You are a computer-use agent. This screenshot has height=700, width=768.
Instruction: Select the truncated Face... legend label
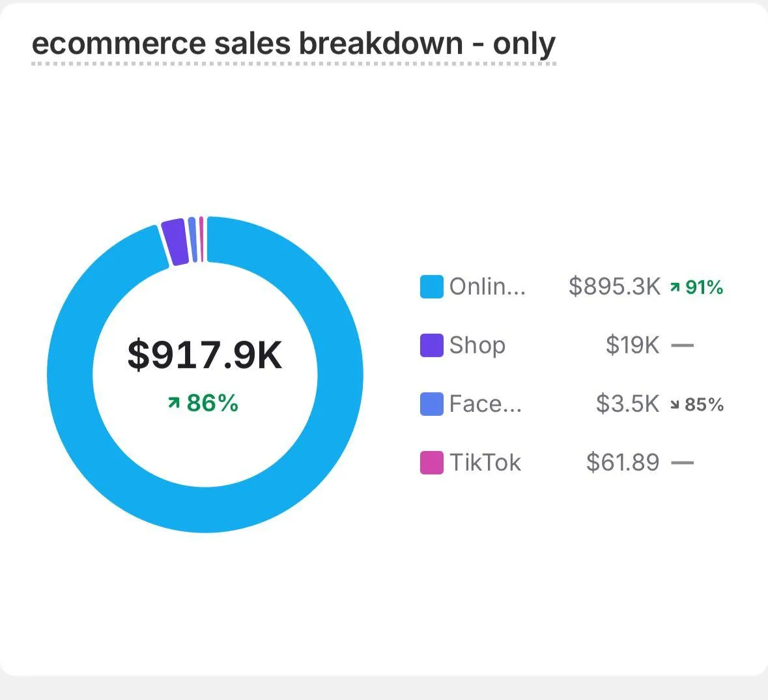[x=485, y=404]
